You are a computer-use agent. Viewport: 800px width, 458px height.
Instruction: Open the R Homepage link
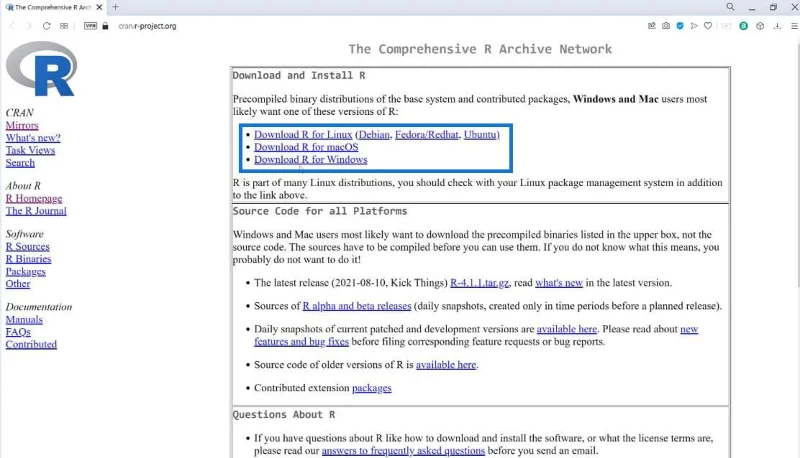point(34,198)
